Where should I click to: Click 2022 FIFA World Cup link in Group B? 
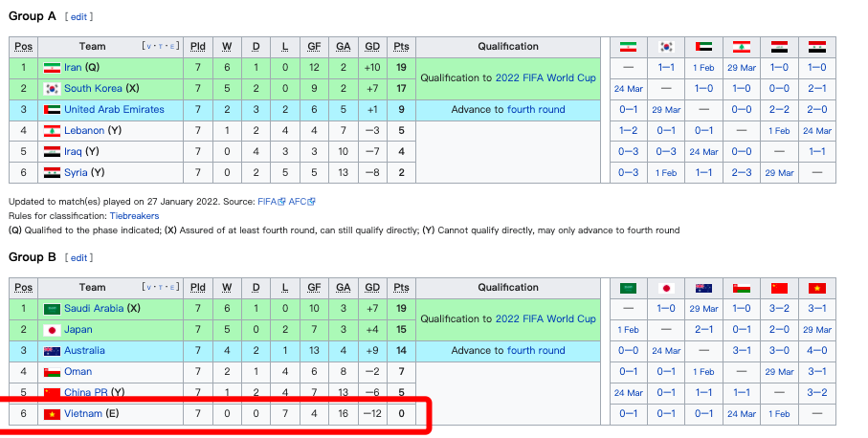point(545,319)
